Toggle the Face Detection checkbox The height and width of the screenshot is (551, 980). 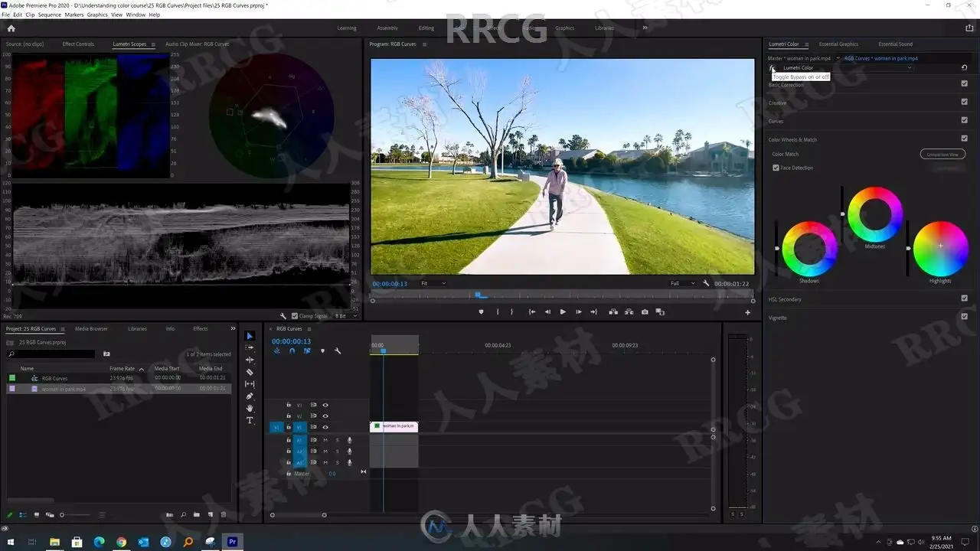pos(776,168)
